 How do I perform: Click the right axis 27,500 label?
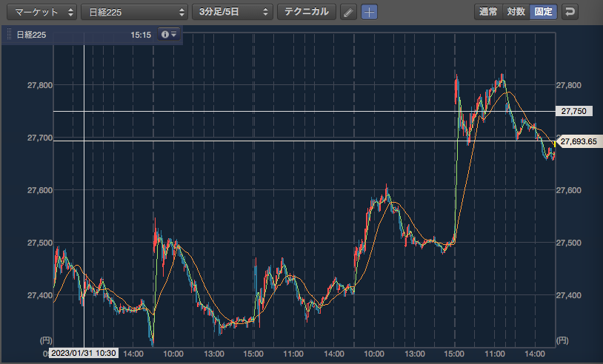569,243
